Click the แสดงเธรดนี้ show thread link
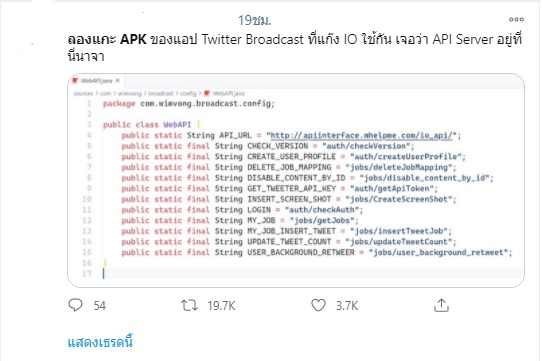The height and width of the screenshot is (361, 542). pyautogui.click(x=100, y=342)
